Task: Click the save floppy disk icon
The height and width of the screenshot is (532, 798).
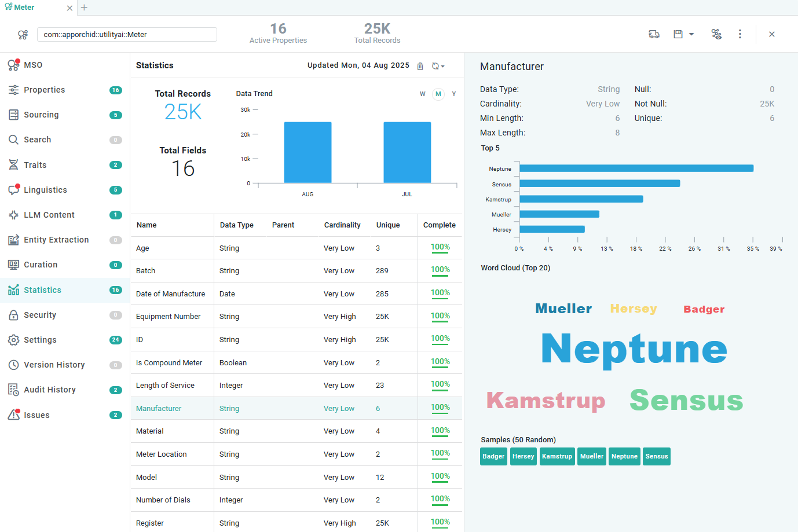Action: click(x=678, y=34)
